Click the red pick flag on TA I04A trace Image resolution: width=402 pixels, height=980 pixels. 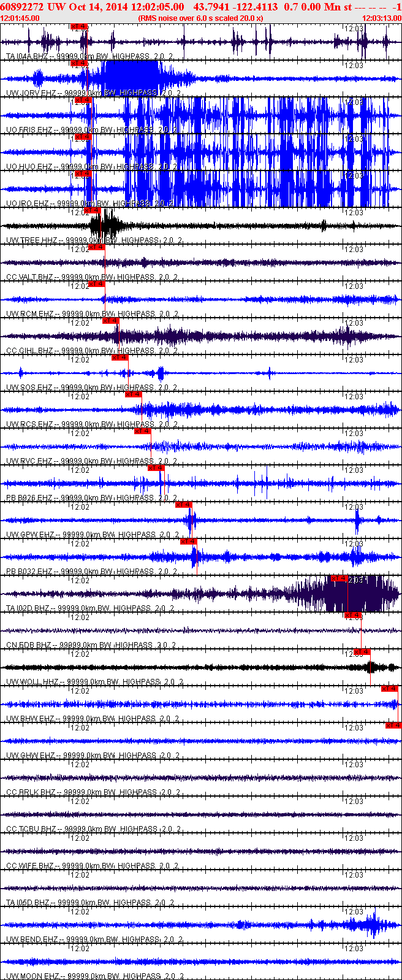pos(80,26)
